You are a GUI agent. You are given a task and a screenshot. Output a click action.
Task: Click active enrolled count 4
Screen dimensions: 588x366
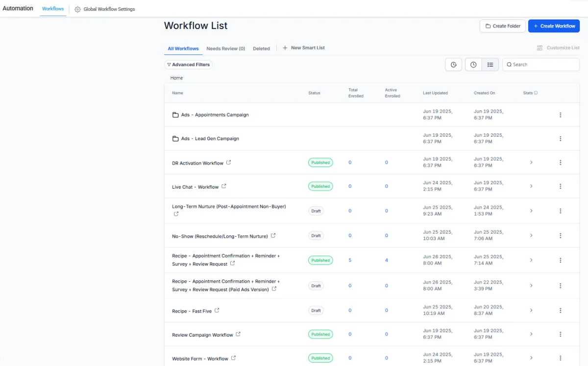point(387,260)
